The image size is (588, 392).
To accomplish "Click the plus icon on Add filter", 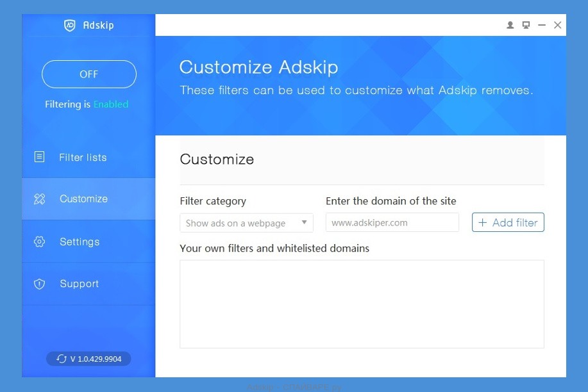I will [x=483, y=223].
